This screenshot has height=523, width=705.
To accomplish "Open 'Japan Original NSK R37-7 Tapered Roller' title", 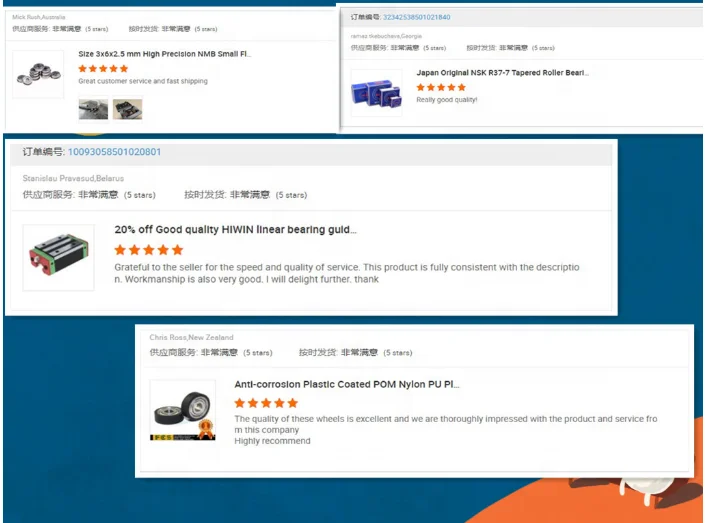I will (502, 73).
